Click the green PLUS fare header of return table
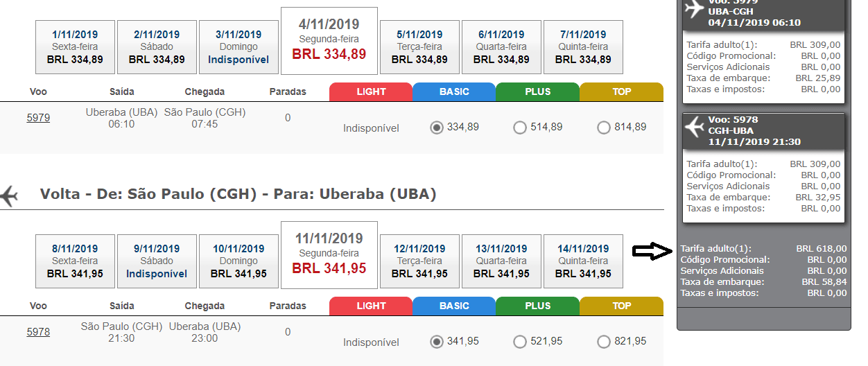This screenshot has width=868, height=366. click(x=538, y=306)
